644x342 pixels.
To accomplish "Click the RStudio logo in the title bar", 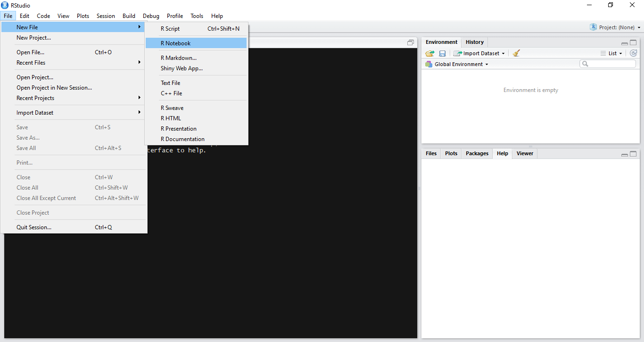I will (5, 5).
